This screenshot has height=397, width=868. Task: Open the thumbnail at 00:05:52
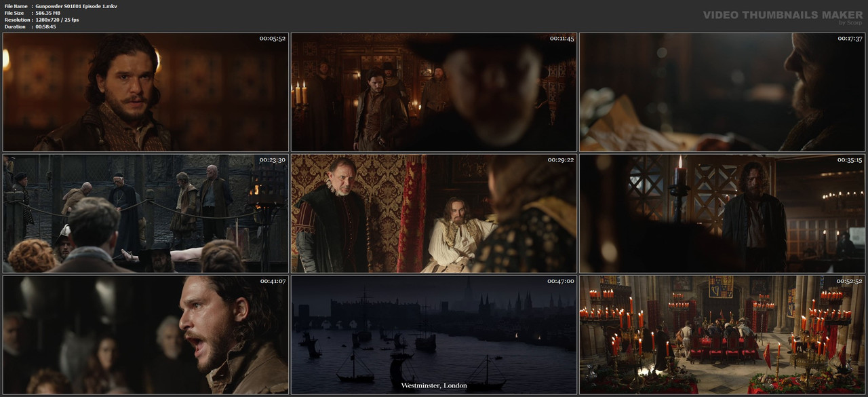pos(146,92)
